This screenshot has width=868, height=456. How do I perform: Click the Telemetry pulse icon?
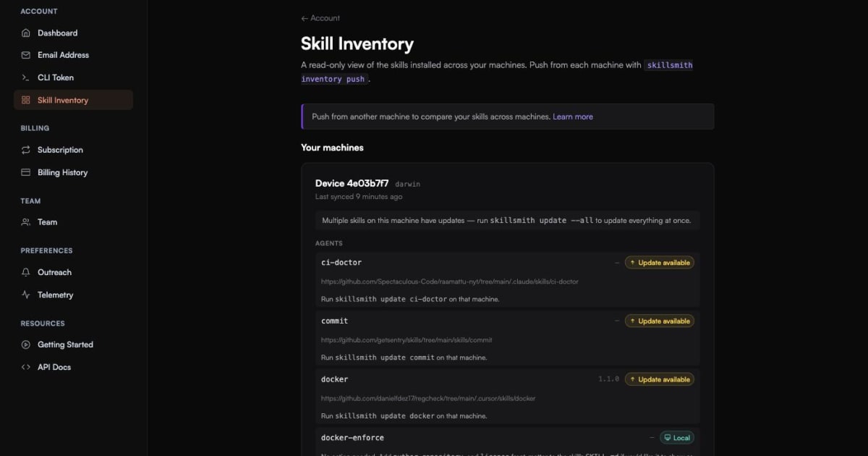click(x=26, y=295)
